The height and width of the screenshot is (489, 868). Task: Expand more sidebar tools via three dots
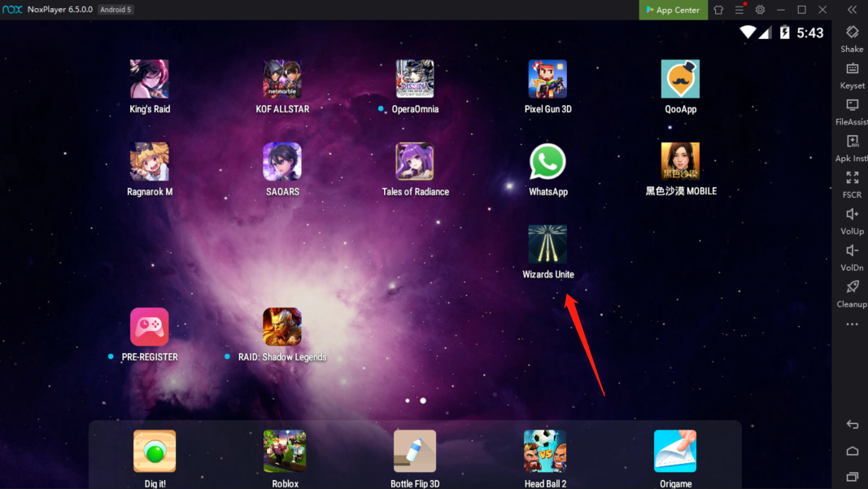(852, 325)
